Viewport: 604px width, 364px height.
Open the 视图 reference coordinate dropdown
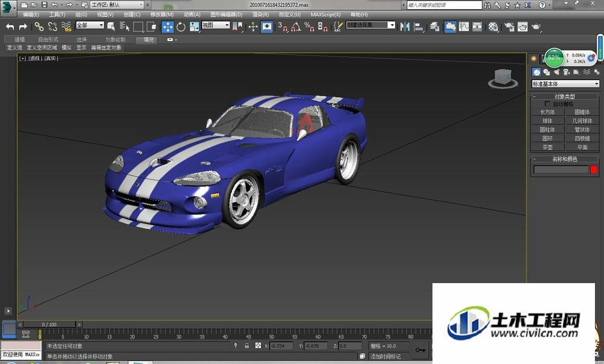[216, 25]
